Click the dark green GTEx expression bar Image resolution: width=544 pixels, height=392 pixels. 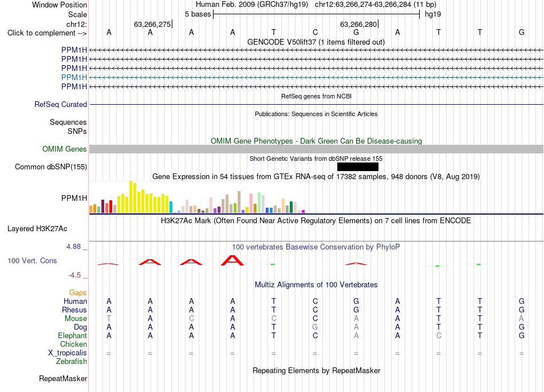click(x=291, y=207)
